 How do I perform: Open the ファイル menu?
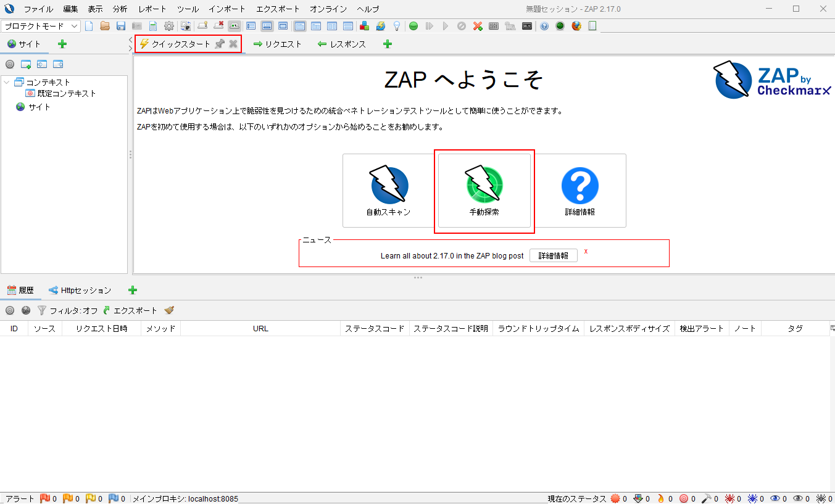click(x=38, y=9)
